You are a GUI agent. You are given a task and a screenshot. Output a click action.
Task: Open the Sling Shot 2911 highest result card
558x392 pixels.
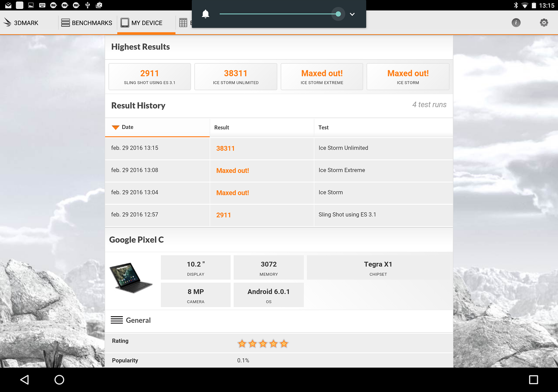(x=150, y=77)
